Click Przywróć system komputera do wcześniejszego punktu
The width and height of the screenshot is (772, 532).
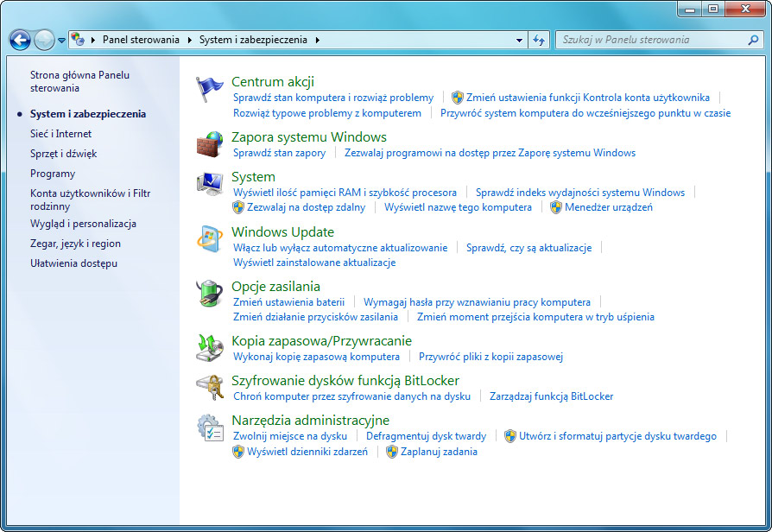tap(585, 113)
